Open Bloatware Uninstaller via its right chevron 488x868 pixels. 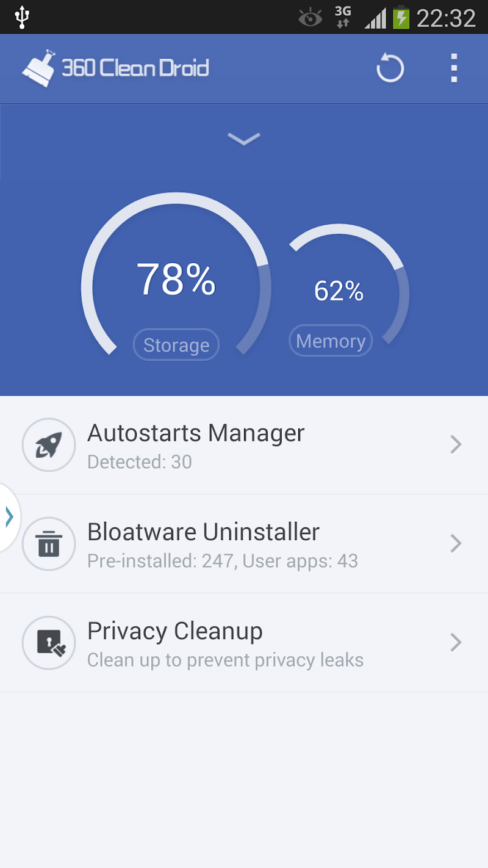(x=455, y=543)
